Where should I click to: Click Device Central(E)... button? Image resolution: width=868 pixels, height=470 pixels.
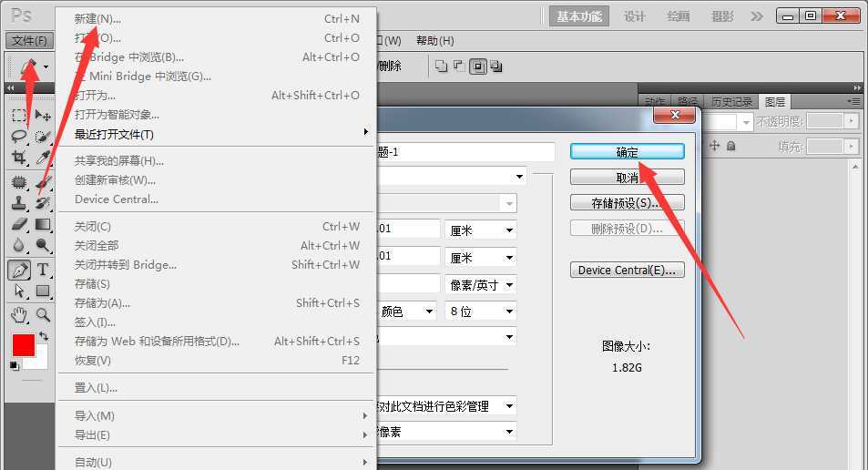click(x=628, y=270)
